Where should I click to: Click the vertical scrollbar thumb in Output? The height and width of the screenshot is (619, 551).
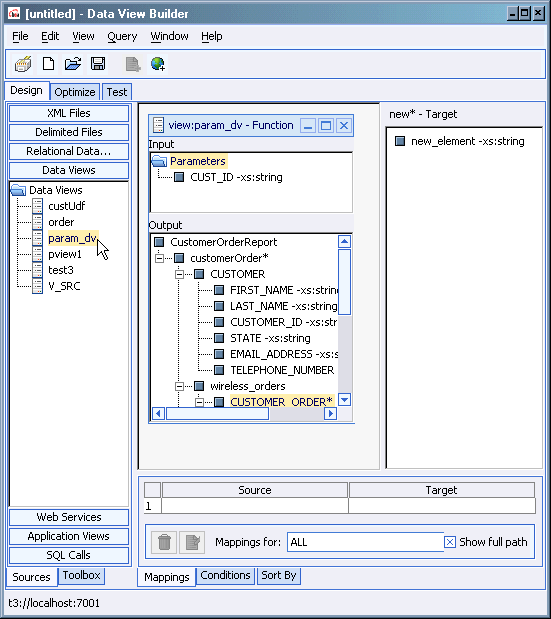pyautogui.click(x=345, y=282)
